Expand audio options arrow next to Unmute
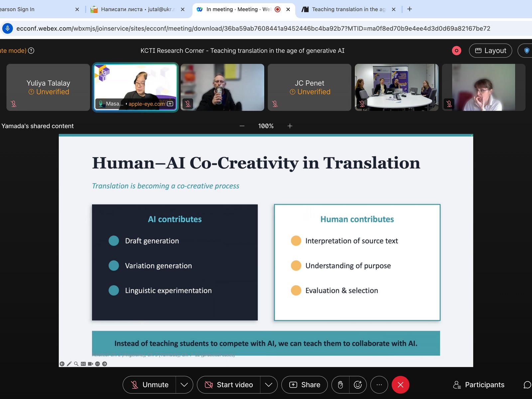This screenshot has width=532, height=399. [184, 385]
